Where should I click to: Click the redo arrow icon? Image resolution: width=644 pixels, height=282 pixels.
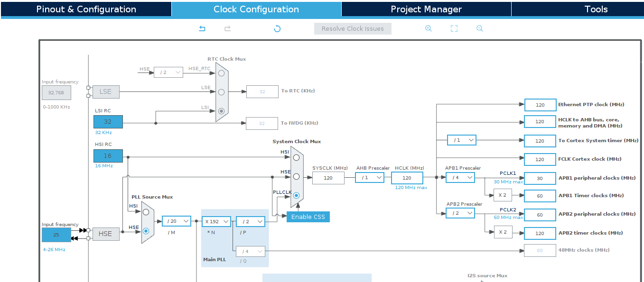tap(227, 28)
